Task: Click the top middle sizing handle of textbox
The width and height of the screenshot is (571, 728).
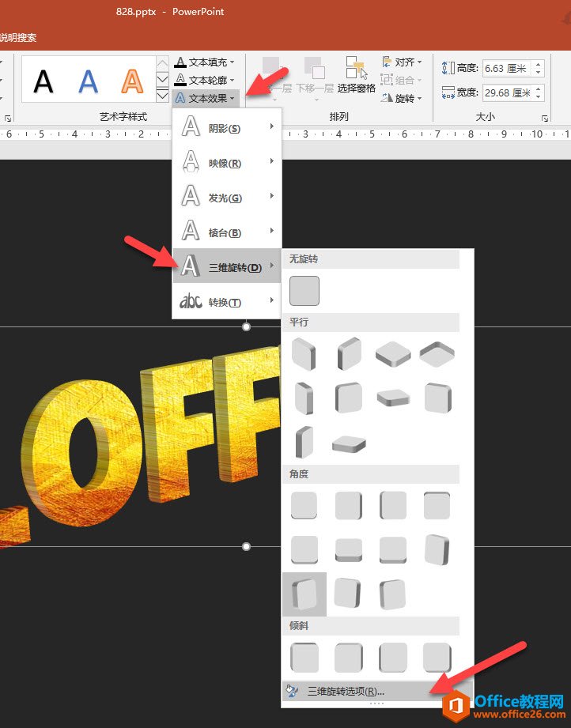Action: click(246, 326)
